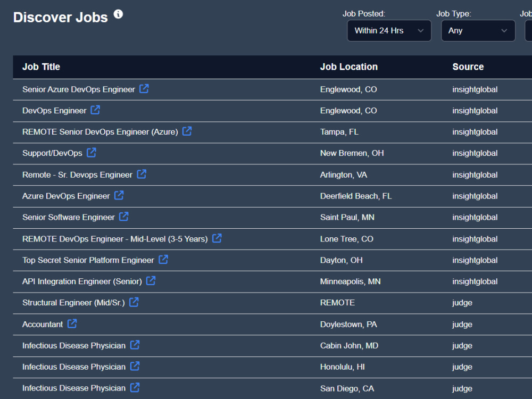The height and width of the screenshot is (399, 532).
Task: Click the Accountant job title
Action: [x=43, y=325]
